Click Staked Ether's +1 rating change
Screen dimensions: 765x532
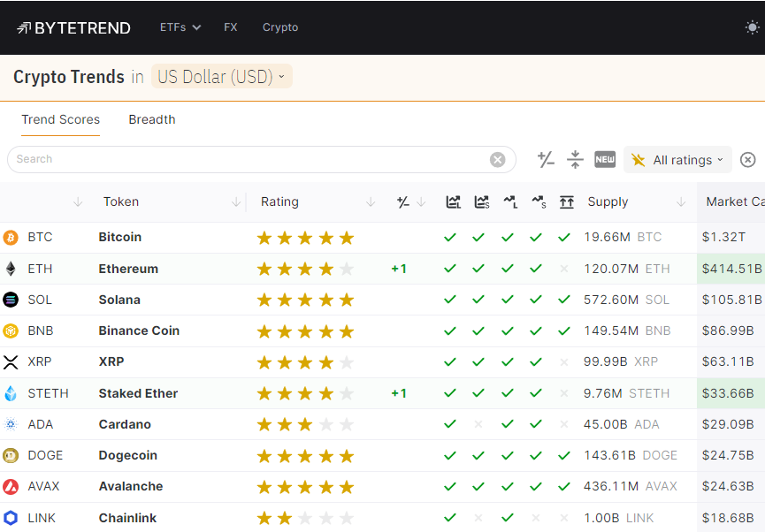tap(399, 393)
